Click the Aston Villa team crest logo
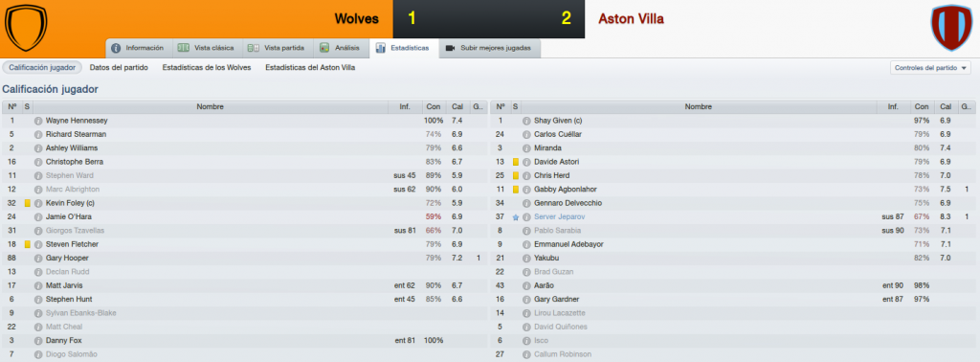 [x=951, y=28]
